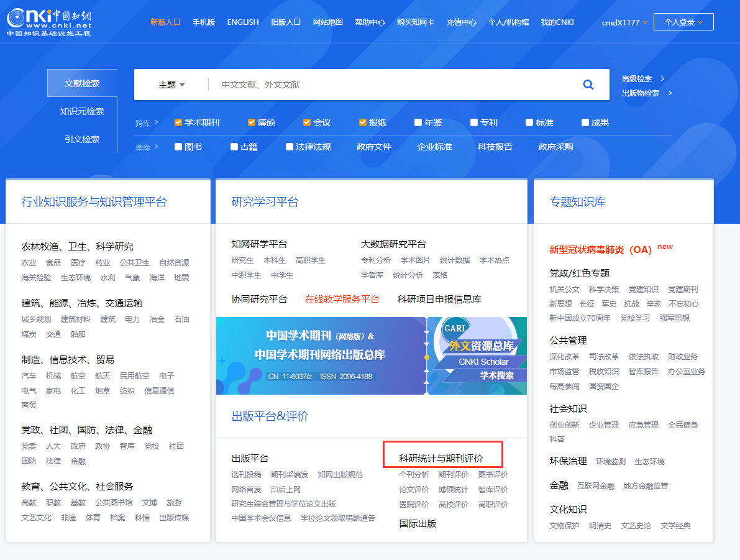Open 在线教学服务平台 link
Viewport: 740px width, 560px height.
tap(342, 300)
